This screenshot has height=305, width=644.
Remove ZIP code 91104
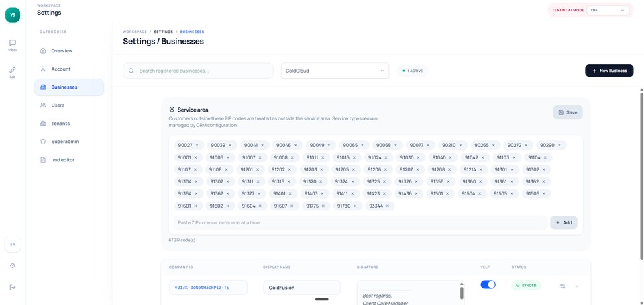[x=545, y=157]
